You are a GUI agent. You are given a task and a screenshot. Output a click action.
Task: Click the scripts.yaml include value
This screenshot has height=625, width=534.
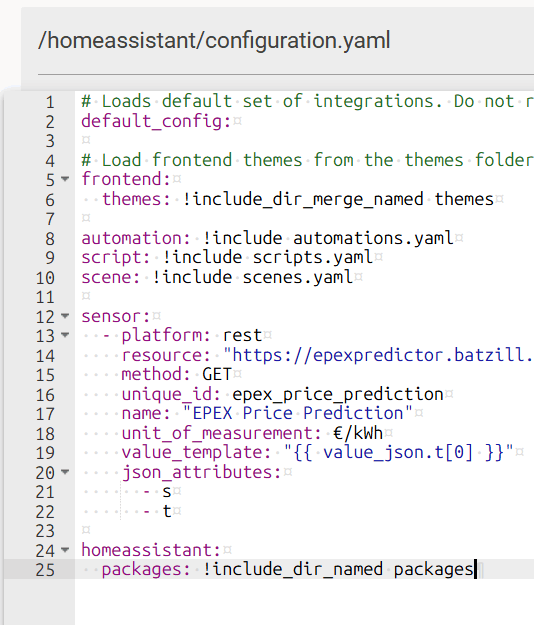pos(267,257)
